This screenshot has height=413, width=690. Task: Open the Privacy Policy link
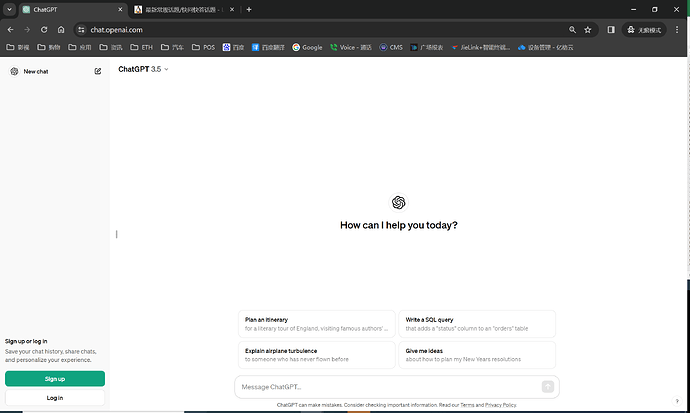pyautogui.click(x=500, y=405)
